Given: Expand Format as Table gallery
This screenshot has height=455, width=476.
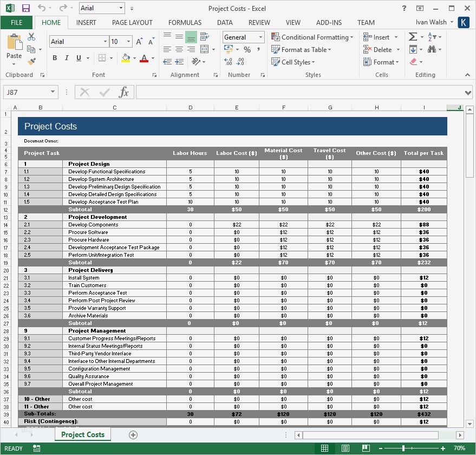Looking at the screenshot, I should click(301, 49).
